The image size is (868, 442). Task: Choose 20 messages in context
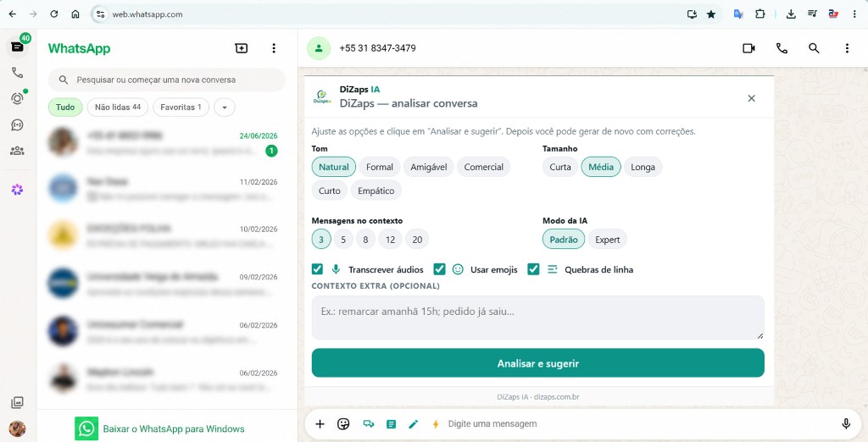tap(417, 240)
